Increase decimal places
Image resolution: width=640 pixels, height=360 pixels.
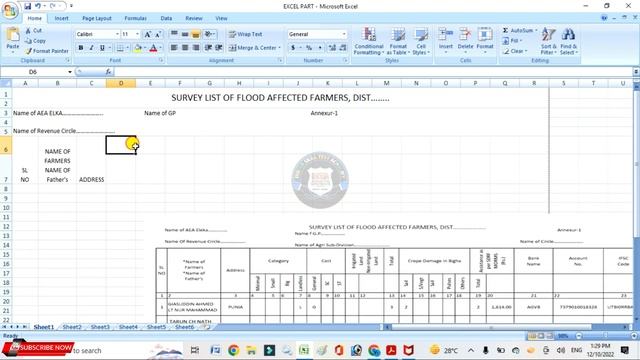332,48
